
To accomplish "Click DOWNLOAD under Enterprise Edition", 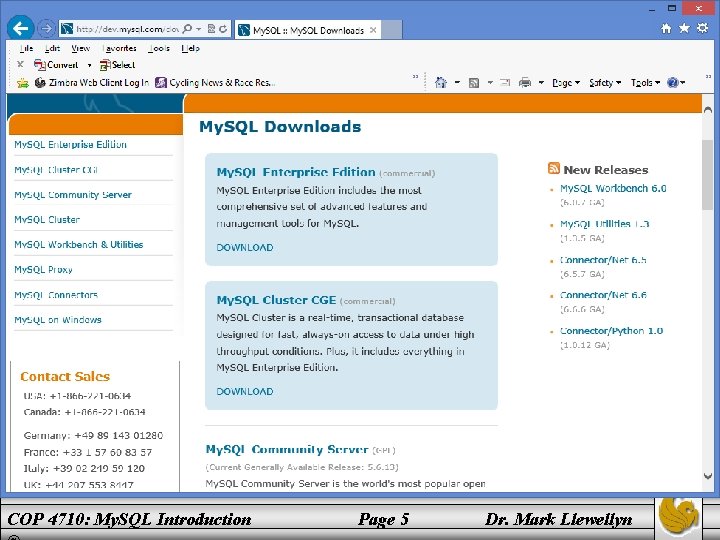I will coord(245,248).
